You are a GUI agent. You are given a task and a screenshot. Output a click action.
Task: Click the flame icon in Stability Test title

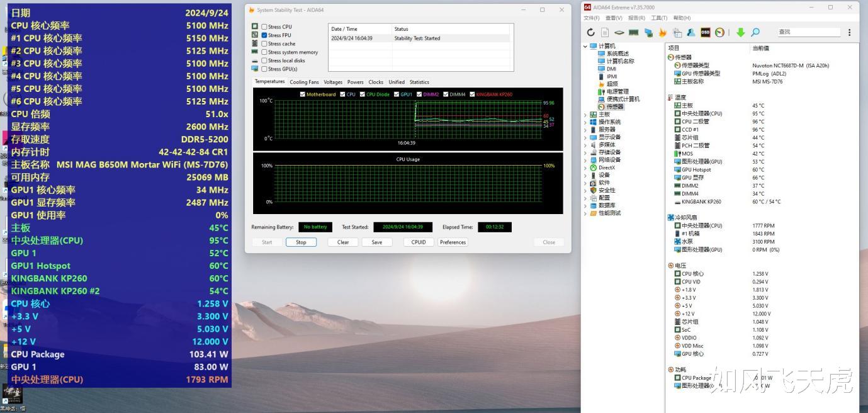tap(252, 10)
